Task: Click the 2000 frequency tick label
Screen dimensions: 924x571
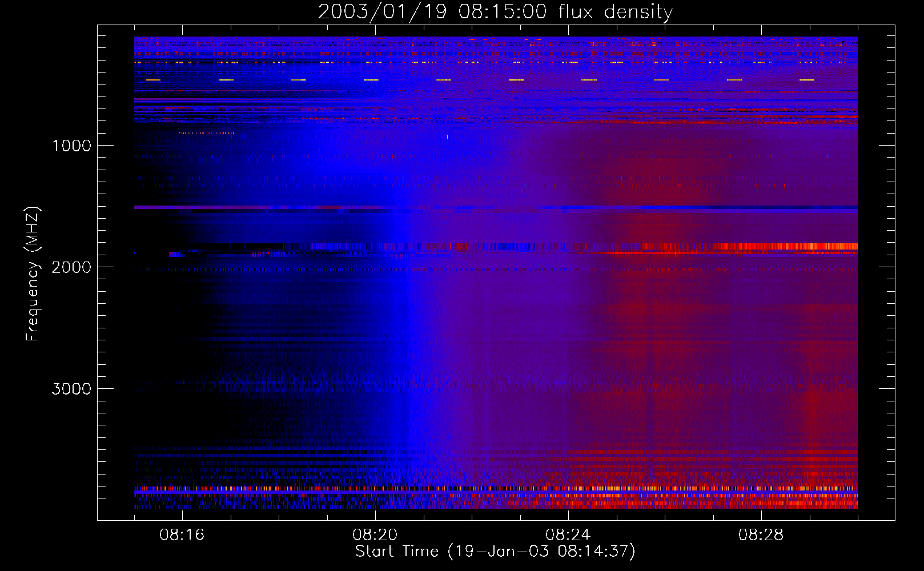Action: coord(71,267)
